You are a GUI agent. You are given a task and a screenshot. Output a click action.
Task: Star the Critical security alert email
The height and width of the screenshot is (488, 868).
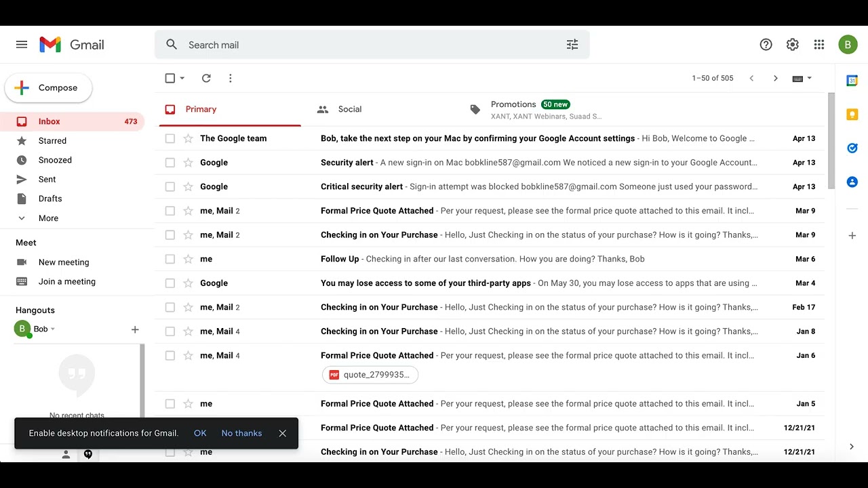tap(189, 186)
